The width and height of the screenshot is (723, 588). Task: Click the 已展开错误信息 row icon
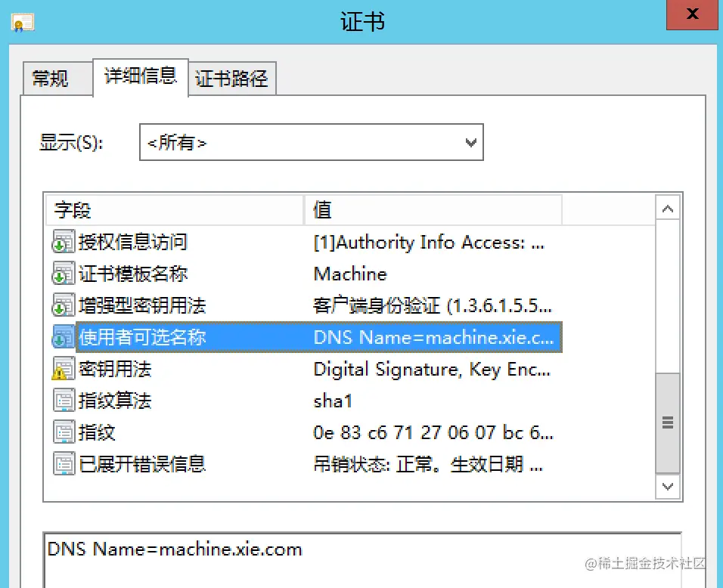point(64,464)
